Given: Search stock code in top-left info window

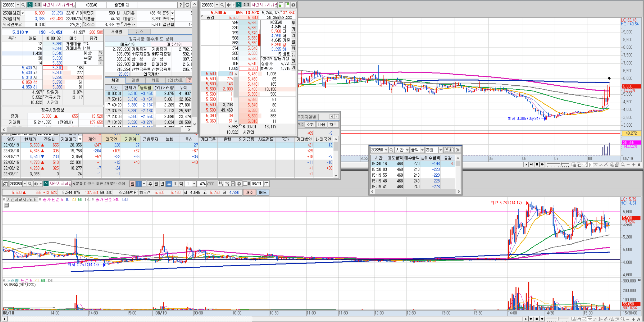Looking at the screenshot, I should tap(23, 5).
